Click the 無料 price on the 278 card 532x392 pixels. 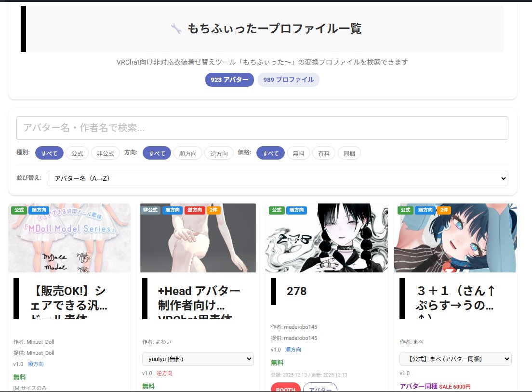(x=277, y=363)
